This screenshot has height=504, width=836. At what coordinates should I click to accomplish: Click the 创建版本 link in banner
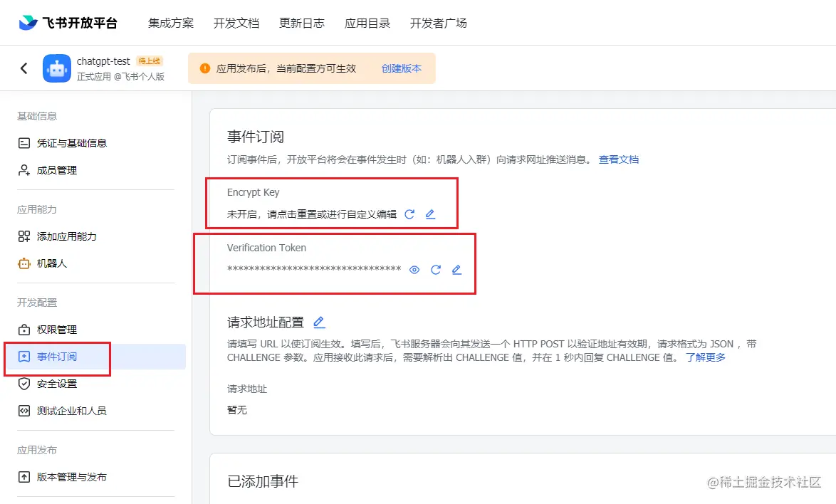coord(402,68)
